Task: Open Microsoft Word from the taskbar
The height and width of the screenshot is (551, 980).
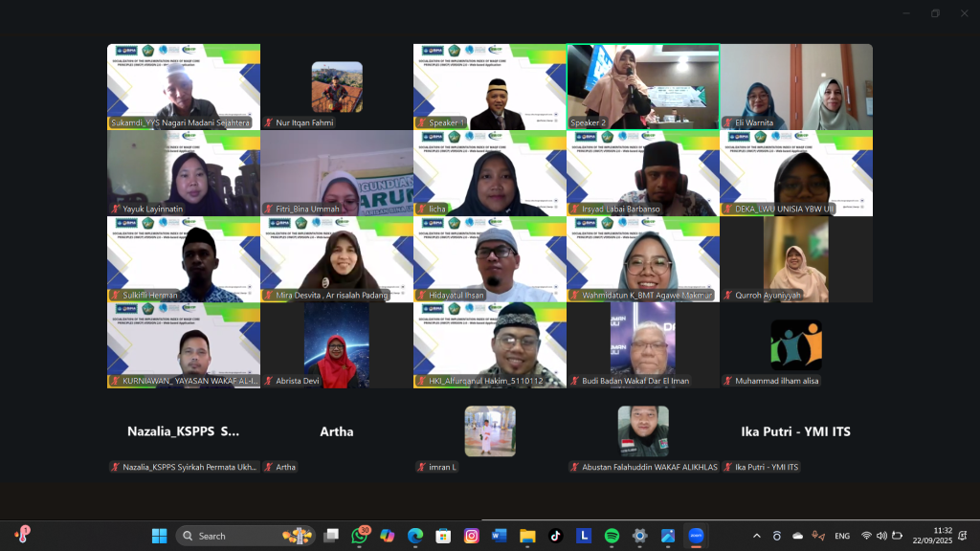Action: (499, 536)
